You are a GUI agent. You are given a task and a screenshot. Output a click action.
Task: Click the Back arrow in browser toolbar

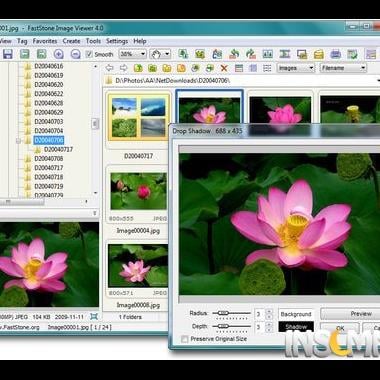point(109,68)
